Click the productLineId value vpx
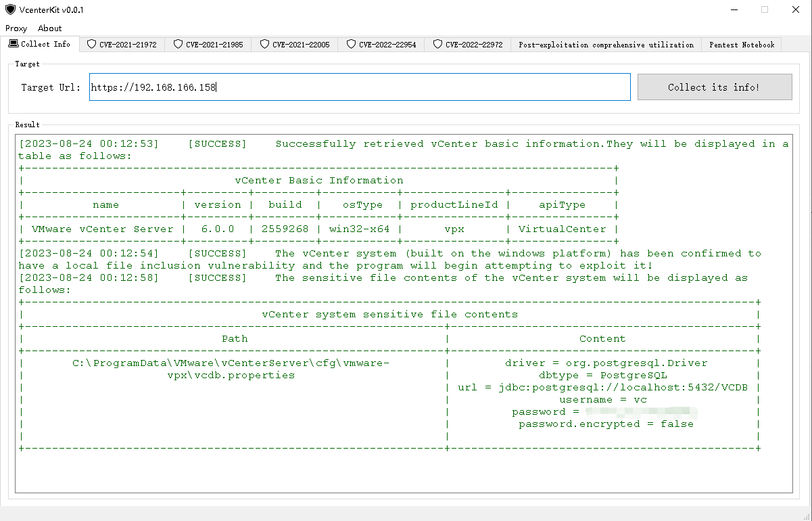 pyautogui.click(x=454, y=229)
